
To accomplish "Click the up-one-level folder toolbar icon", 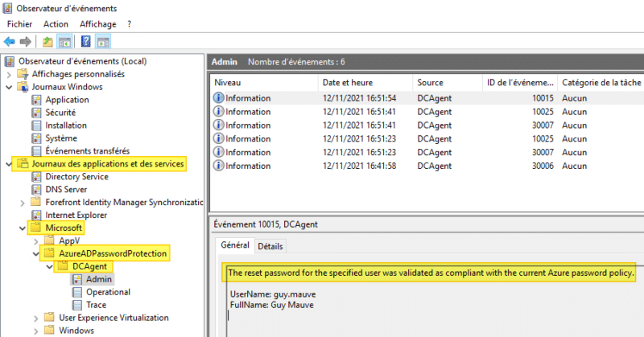I will 47,41.
